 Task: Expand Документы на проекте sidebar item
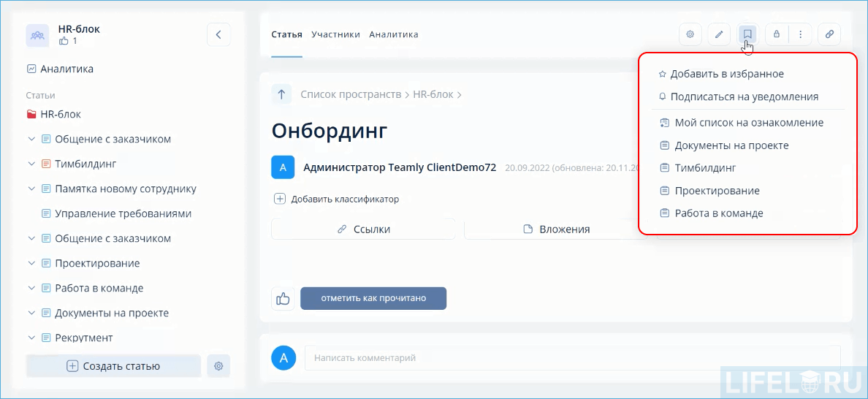click(x=31, y=313)
